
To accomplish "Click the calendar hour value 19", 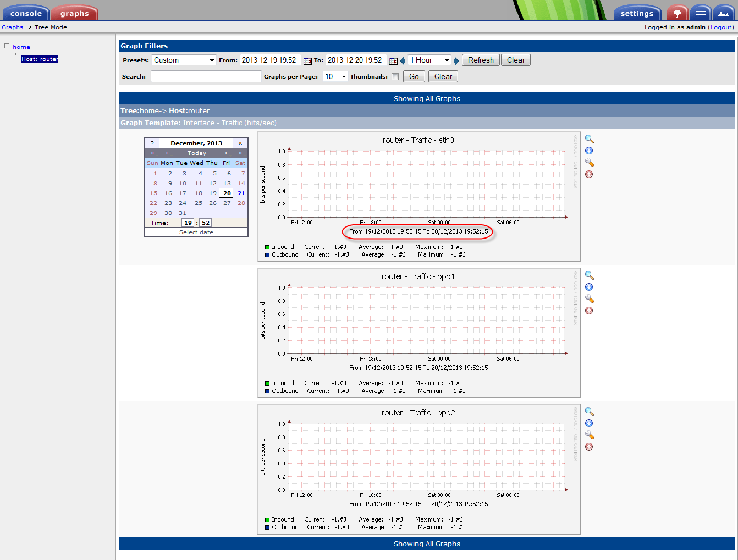I will click(x=188, y=223).
